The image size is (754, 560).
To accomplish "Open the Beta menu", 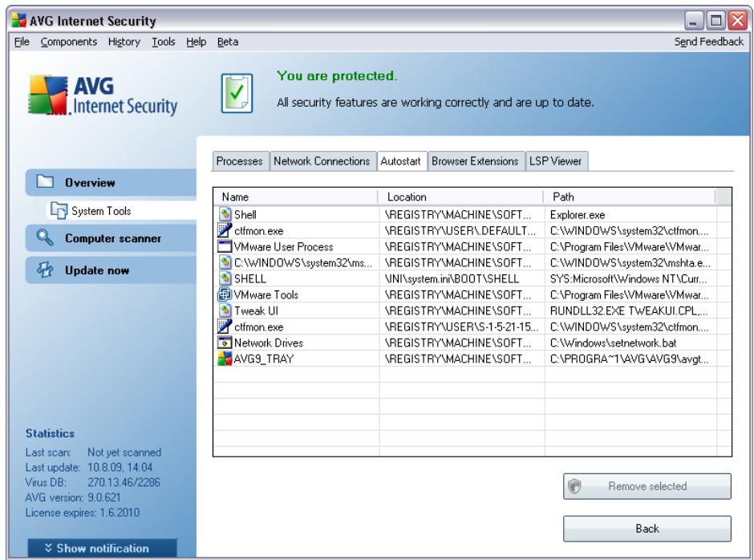I will (x=228, y=42).
